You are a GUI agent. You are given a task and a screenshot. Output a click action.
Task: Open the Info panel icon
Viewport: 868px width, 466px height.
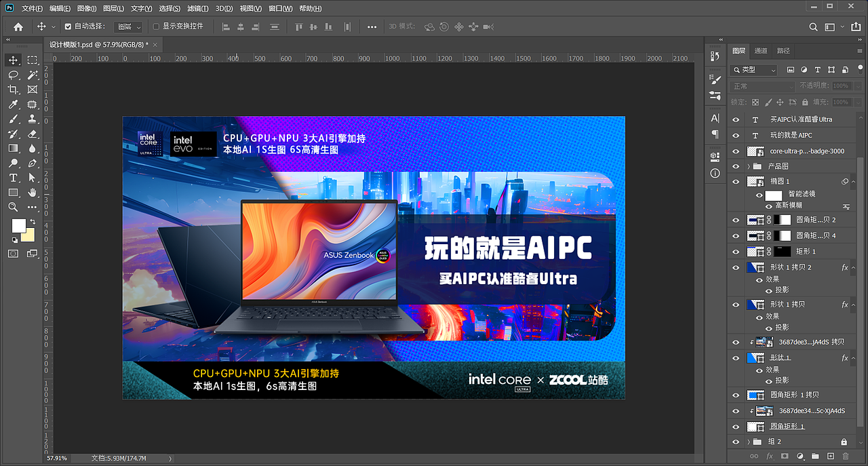pos(715,174)
